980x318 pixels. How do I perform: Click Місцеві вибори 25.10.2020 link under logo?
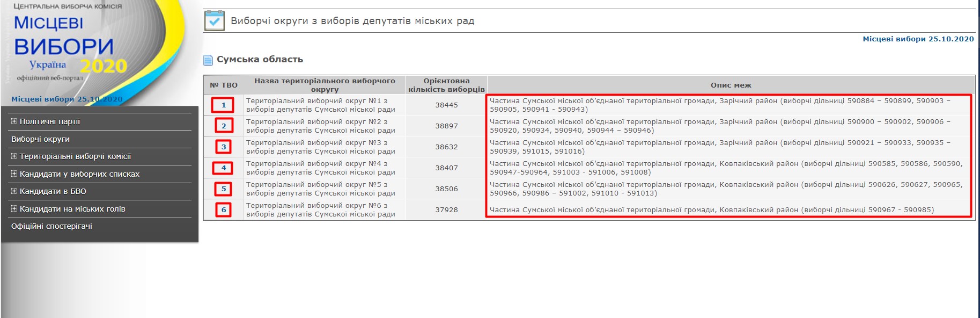(67, 99)
